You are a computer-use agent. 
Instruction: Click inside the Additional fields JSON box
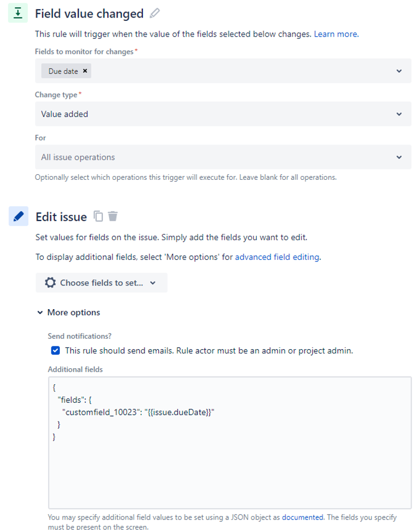[x=230, y=443]
